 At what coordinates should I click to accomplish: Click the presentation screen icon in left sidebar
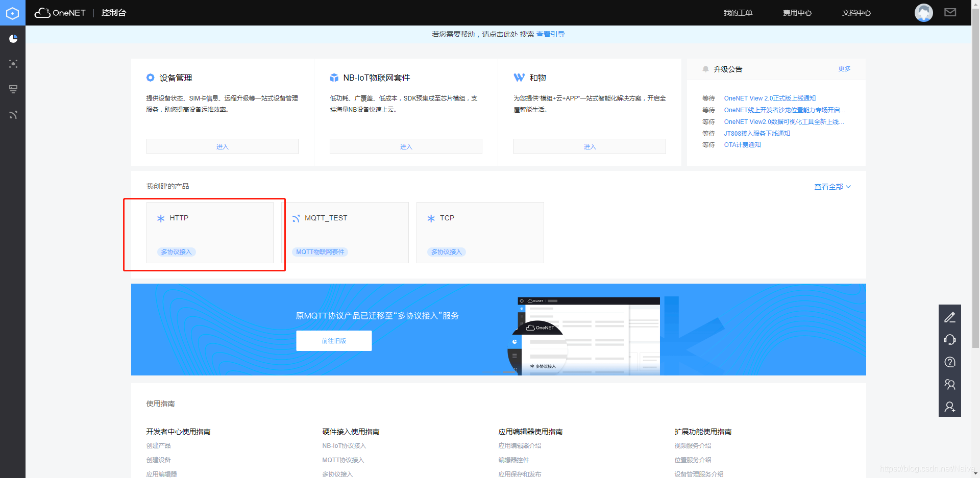(13, 89)
